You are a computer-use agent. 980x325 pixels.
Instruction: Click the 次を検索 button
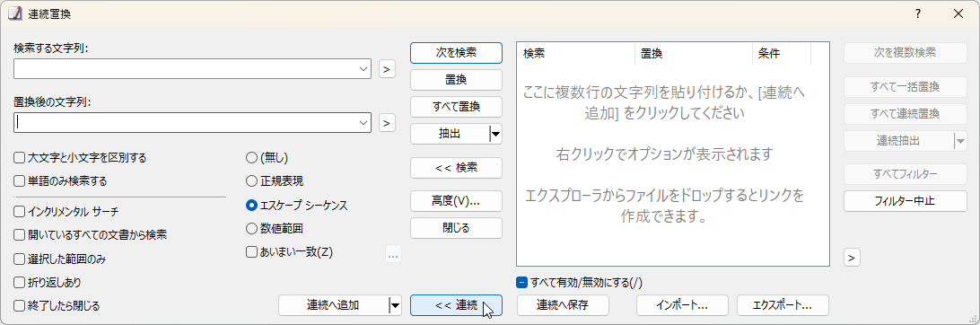[456, 53]
